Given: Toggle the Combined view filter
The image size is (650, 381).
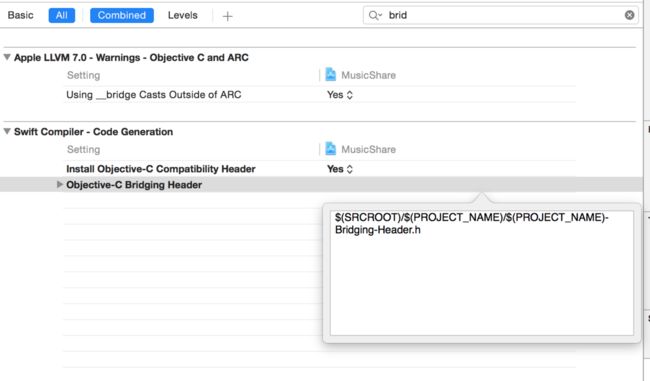Looking at the screenshot, I should pos(122,15).
